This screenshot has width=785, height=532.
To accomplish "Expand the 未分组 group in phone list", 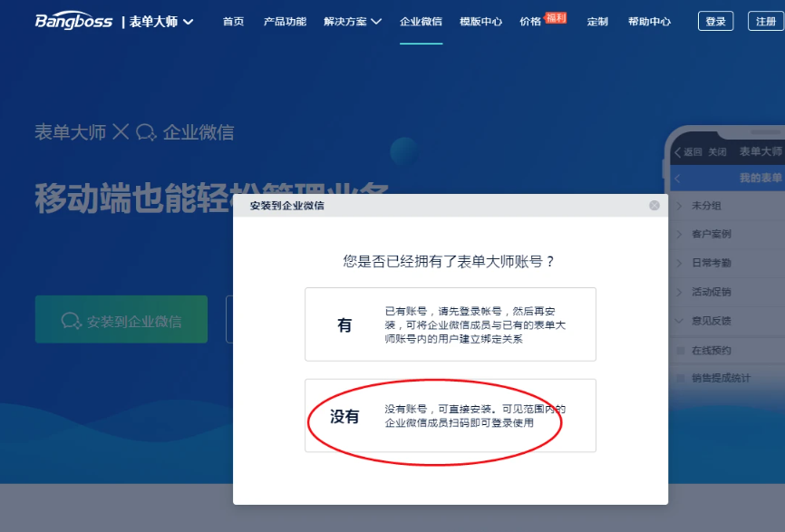I will (x=679, y=206).
